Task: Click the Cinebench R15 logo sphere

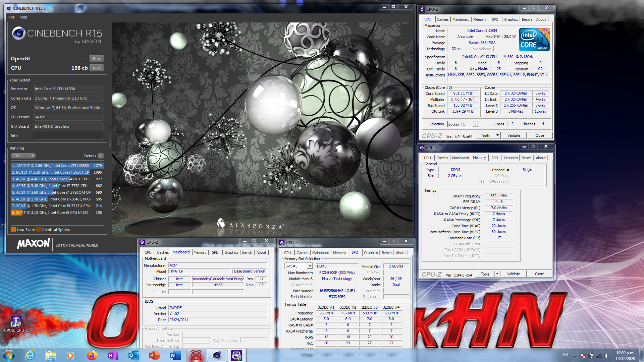Action: point(18,33)
